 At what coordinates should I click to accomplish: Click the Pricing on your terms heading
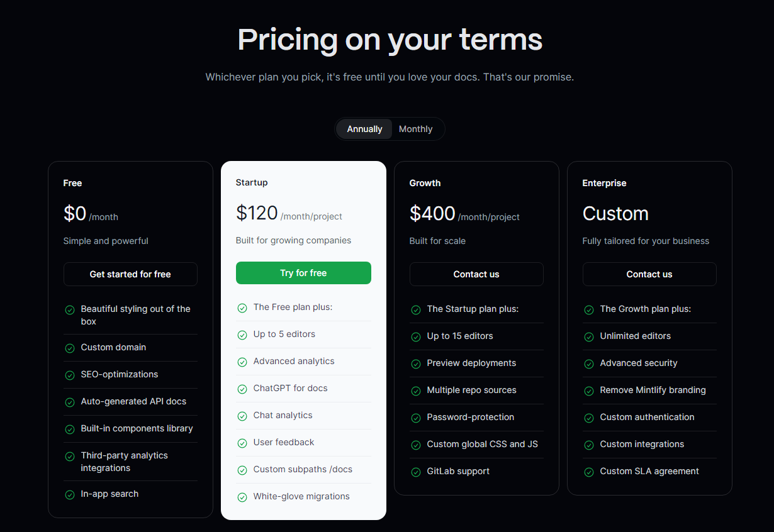pyautogui.click(x=390, y=39)
